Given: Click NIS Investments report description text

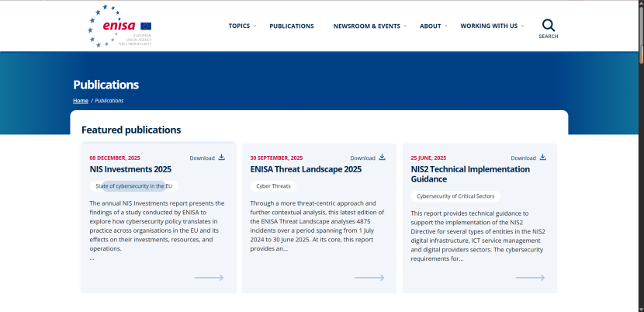Looking at the screenshot, I should [x=158, y=231].
